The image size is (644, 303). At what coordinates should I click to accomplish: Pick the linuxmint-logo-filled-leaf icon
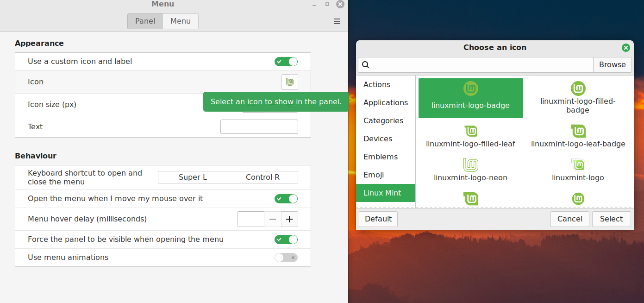tap(471, 136)
